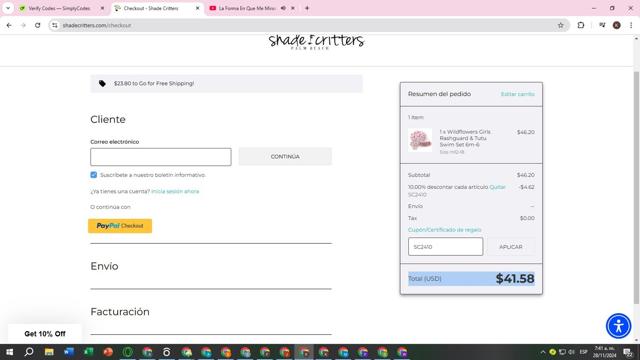Click the address bar URL
The height and width of the screenshot is (360, 640).
[97, 25]
